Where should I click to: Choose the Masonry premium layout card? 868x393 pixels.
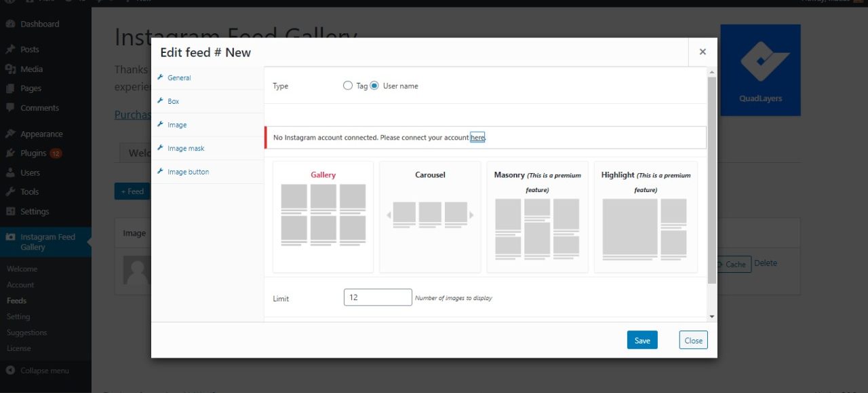pyautogui.click(x=537, y=217)
